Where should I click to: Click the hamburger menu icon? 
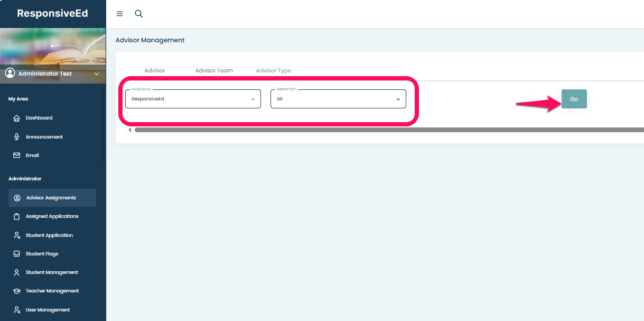(119, 14)
